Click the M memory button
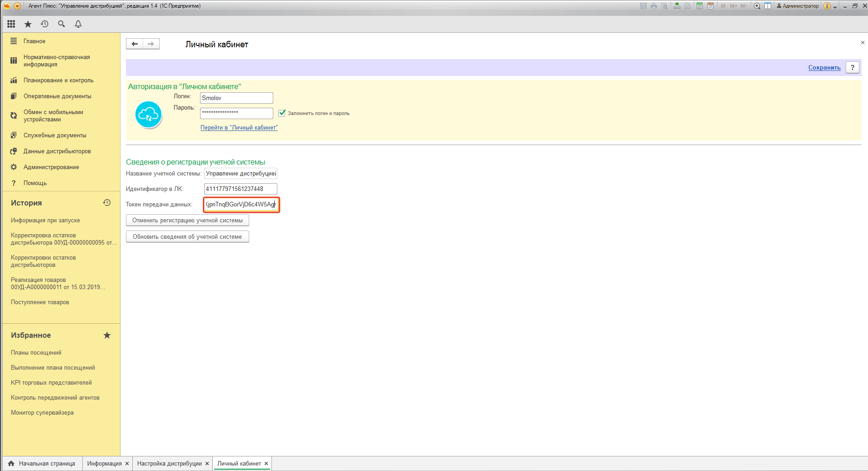 (x=723, y=6)
